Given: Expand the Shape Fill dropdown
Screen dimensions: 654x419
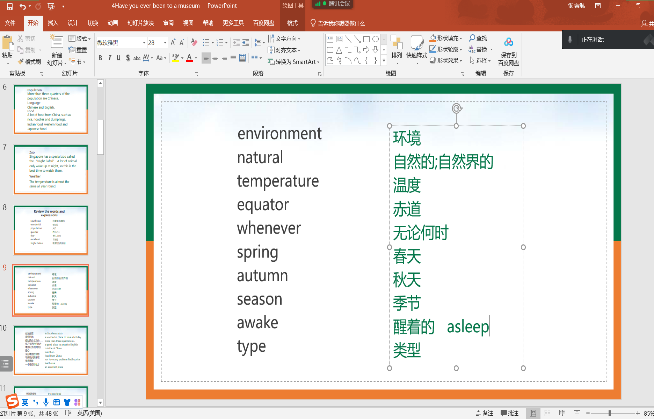Looking at the screenshot, I should pyautogui.click(x=460, y=38).
